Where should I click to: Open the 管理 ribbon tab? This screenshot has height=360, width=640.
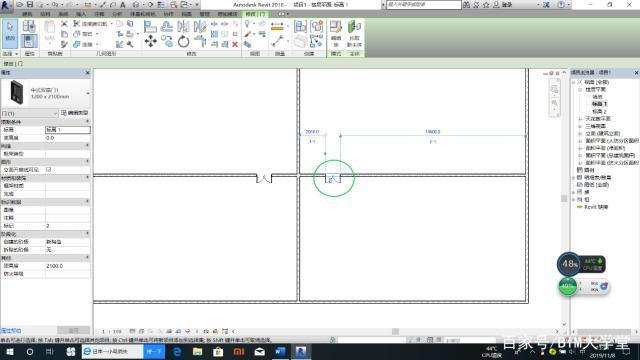pos(204,14)
